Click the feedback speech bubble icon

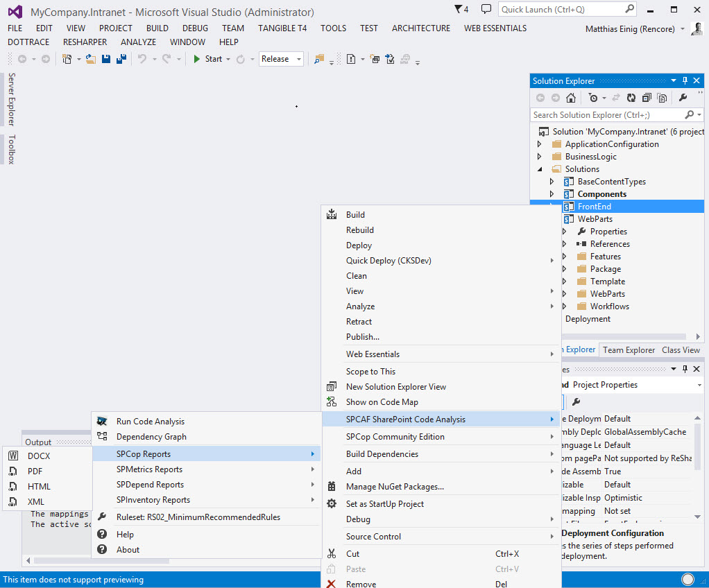486,10
